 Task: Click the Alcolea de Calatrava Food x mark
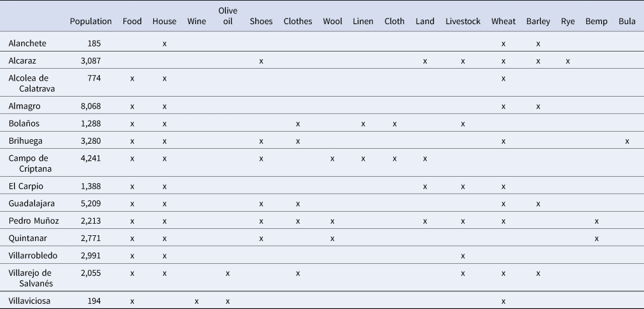[x=132, y=78]
